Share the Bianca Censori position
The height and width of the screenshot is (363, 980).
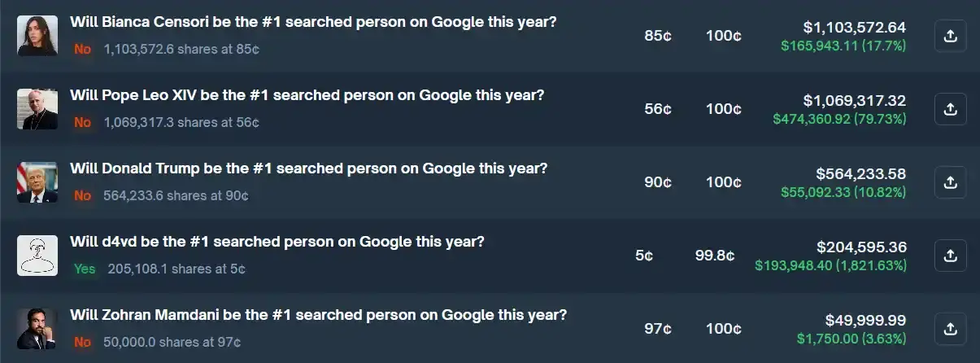[950, 36]
